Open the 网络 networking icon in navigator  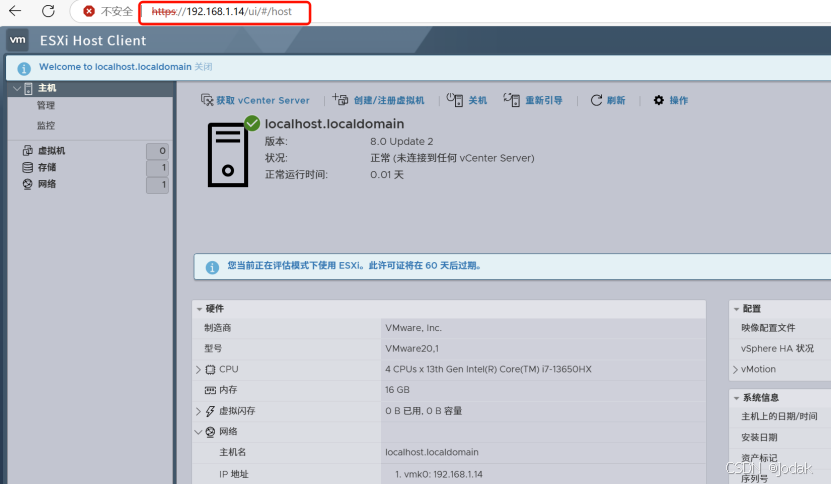click(x=28, y=184)
